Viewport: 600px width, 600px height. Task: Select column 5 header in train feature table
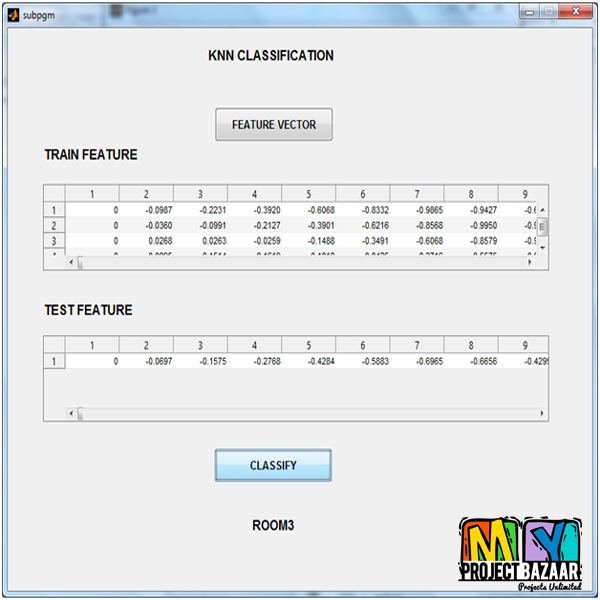click(x=308, y=194)
